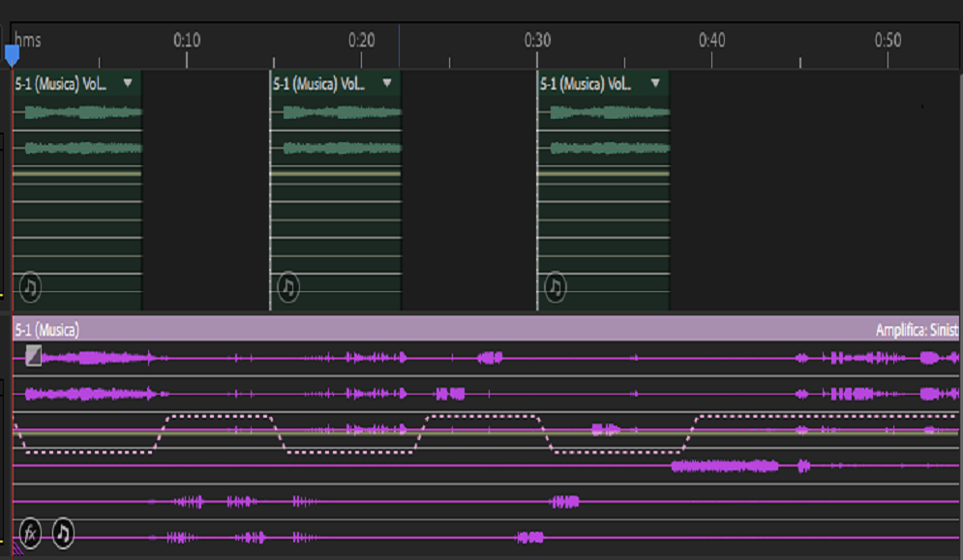Viewport: 963px width, 560px height.
Task: Click the yellow envelope line in the third green clip
Action: (603, 174)
